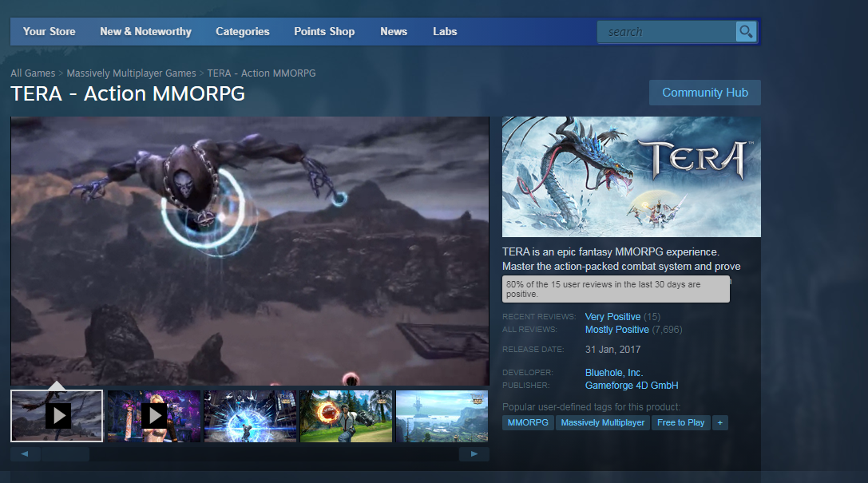The image size is (868, 483).
Task: Click the TERA dragon header image
Action: click(x=631, y=176)
